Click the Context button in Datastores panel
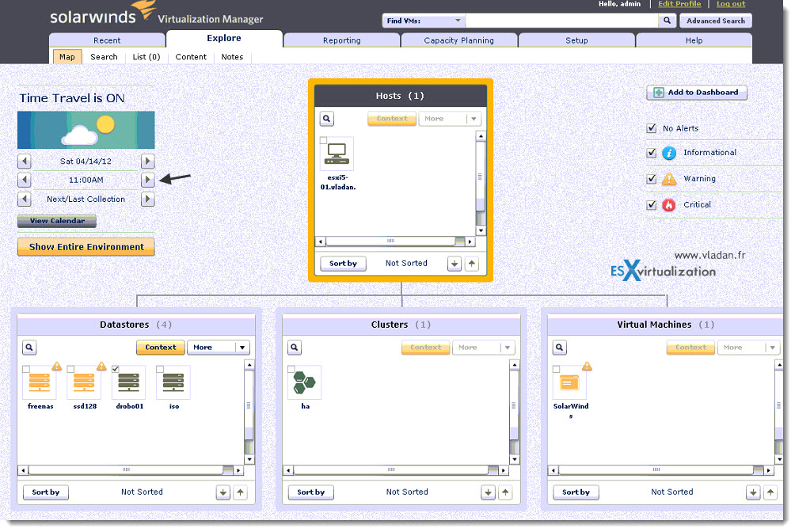This screenshot has width=795, height=532. [x=160, y=348]
